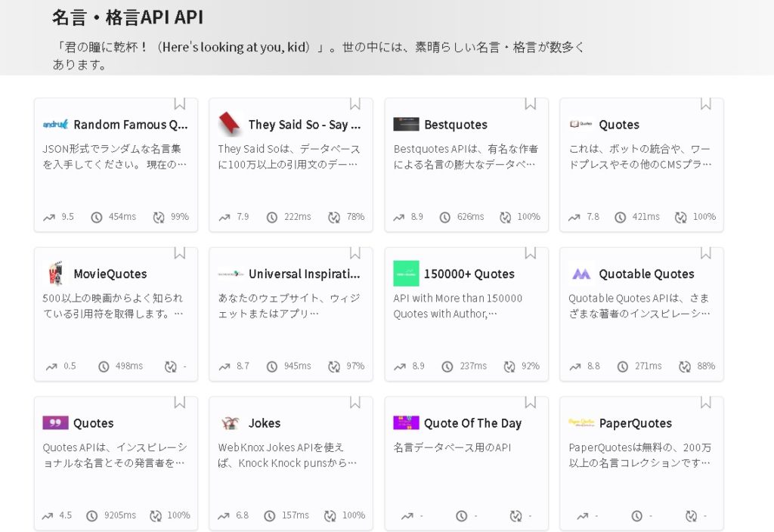
Task: Click the 150000+ Quotes green logo
Action: 406,274
